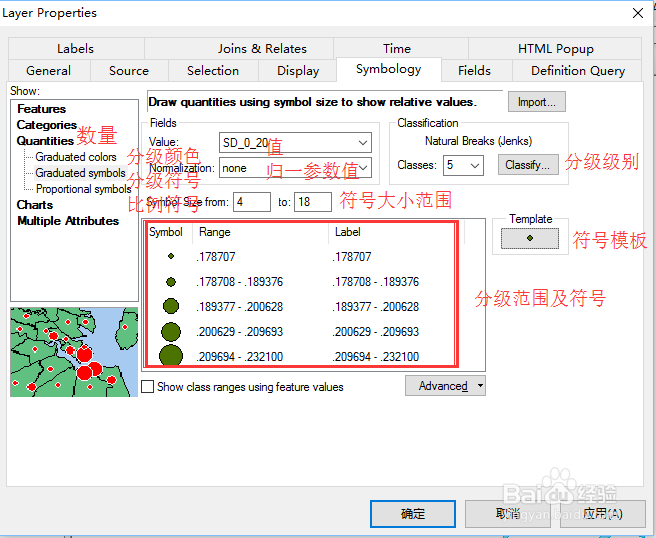Click the 确定 (OK) button

click(x=413, y=514)
